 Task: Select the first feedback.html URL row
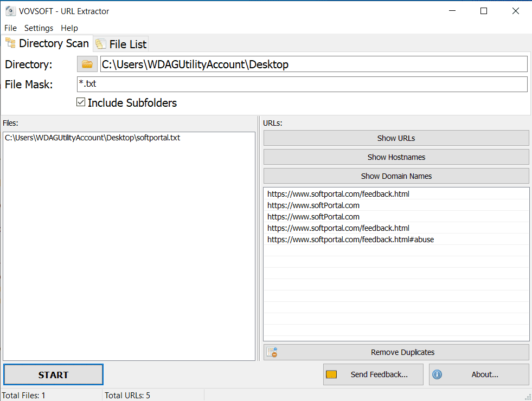tap(396, 194)
